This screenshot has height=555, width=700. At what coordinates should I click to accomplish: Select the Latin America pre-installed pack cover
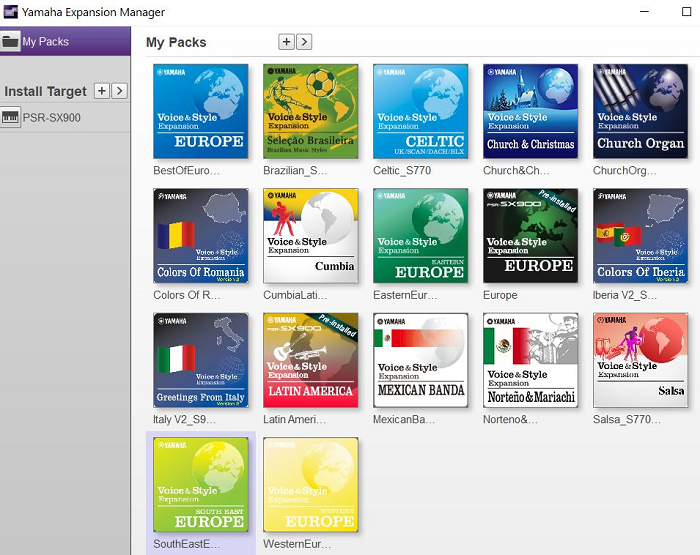311,360
